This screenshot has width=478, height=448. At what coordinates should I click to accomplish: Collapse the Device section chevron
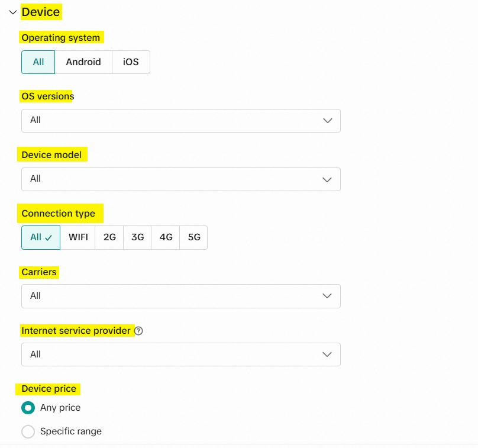point(13,12)
